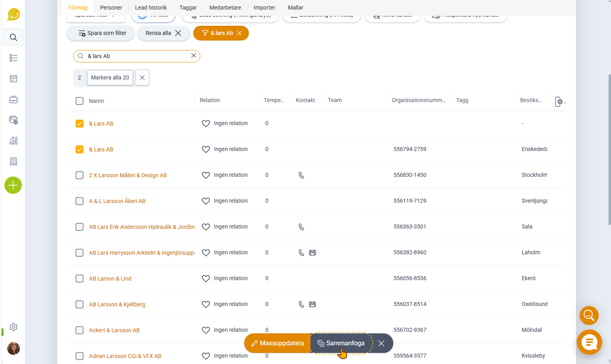Screen dimensions: 611x364
Task: Check the AB Larson & Lind row
Action: [80, 279]
